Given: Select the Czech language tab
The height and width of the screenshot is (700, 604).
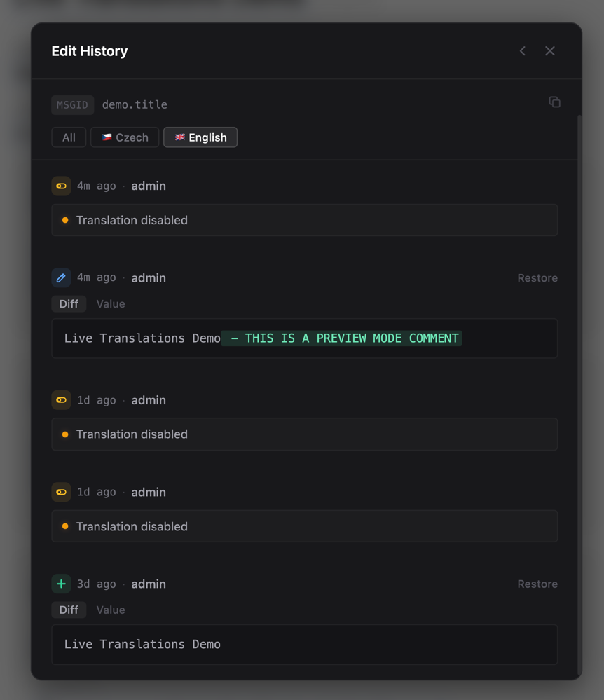Looking at the screenshot, I should 124,137.
